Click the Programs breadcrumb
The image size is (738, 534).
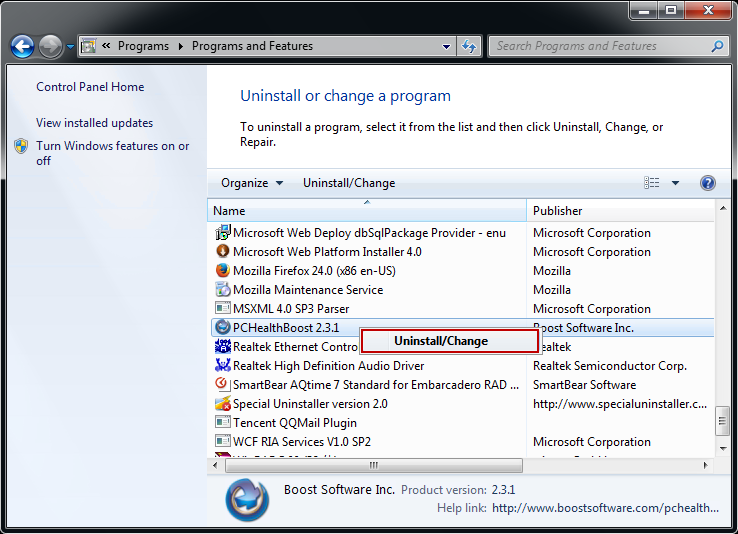(143, 46)
